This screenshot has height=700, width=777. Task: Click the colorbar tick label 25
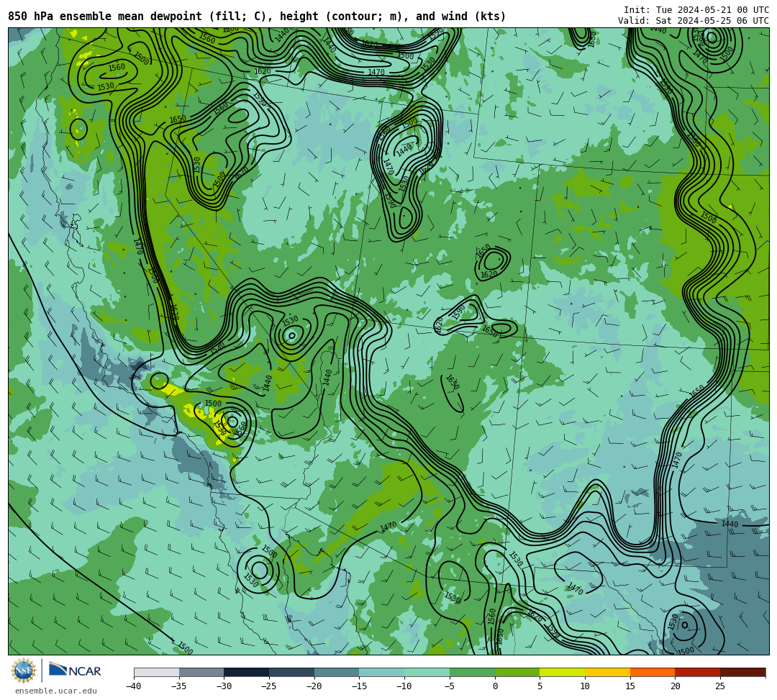click(720, 686)
